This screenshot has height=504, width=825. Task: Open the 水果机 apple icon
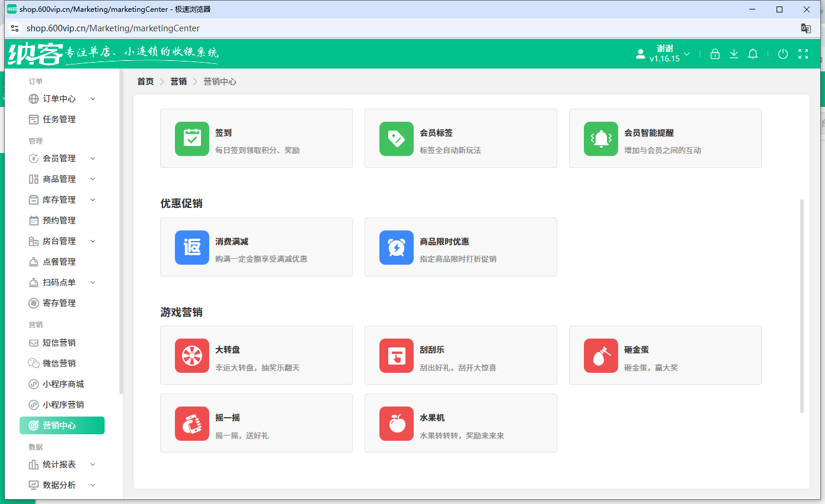click(396, 423)
